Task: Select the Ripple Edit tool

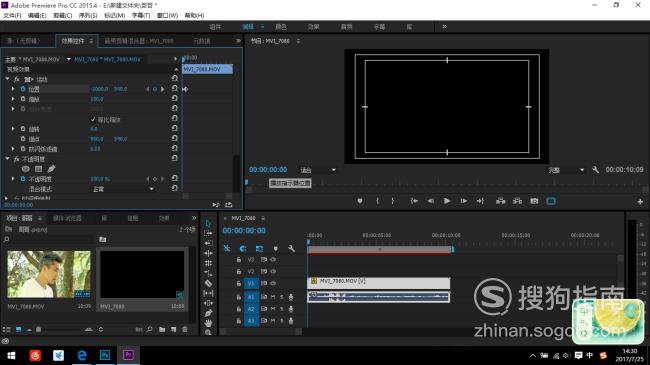Action: tap(208, 243)
